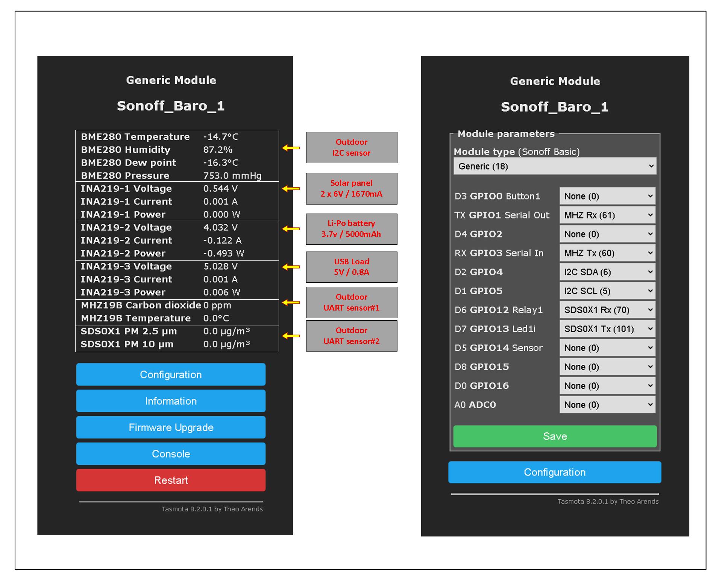Click the green Save button
This screenshot has width=728, height=576.
pyautogui.click(x=555, y=436)
